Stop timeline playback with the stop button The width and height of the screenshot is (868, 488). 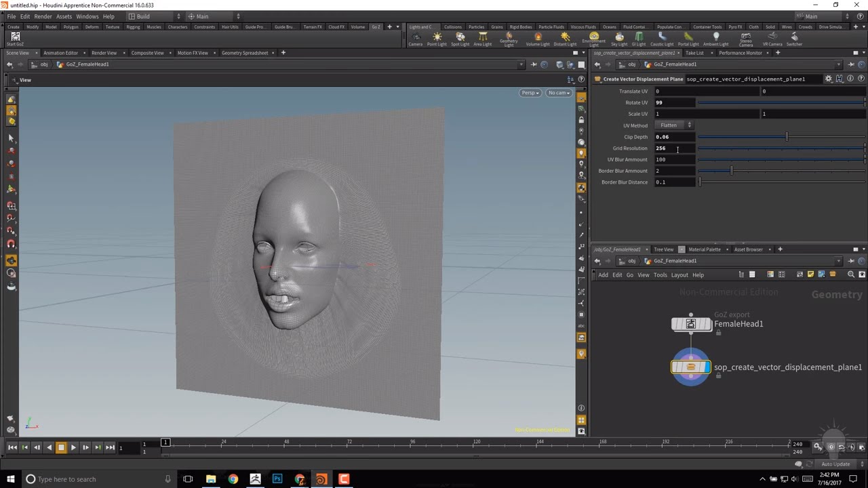click(x=61, y=447)
